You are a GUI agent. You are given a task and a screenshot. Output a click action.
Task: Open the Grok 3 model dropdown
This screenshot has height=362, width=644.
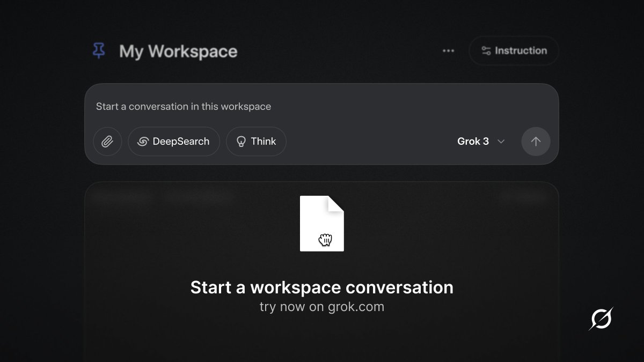pyautogui.click(x=481, y=142)
